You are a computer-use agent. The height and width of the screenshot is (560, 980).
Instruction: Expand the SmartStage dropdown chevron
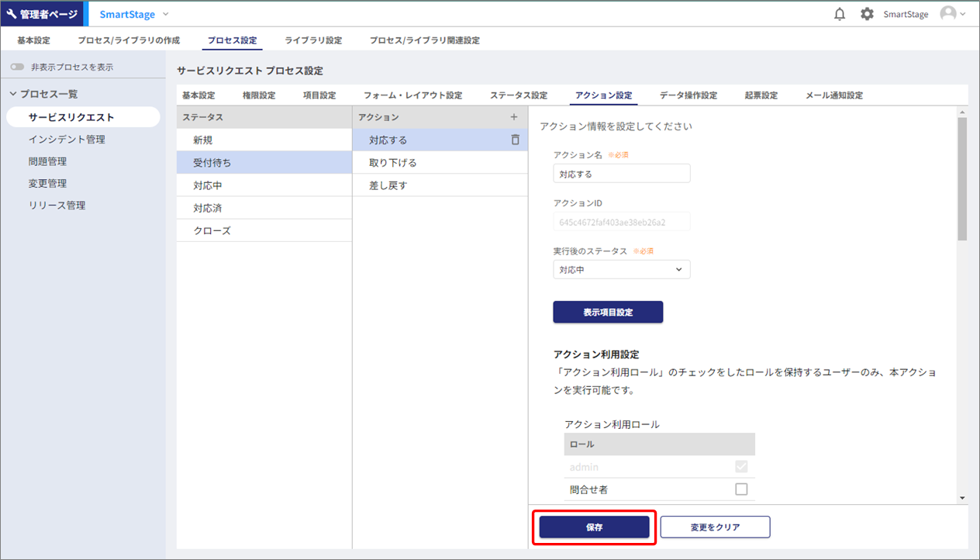166,14
